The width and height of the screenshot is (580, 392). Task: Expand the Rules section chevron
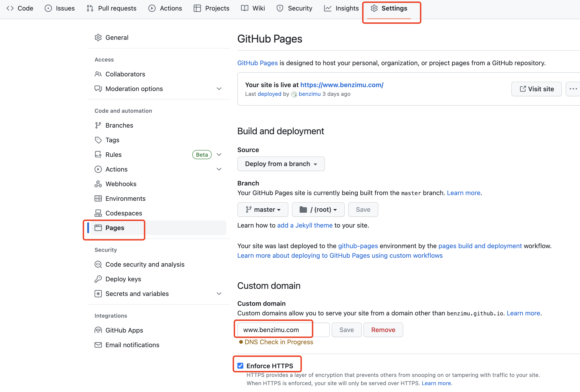point(219,155)
